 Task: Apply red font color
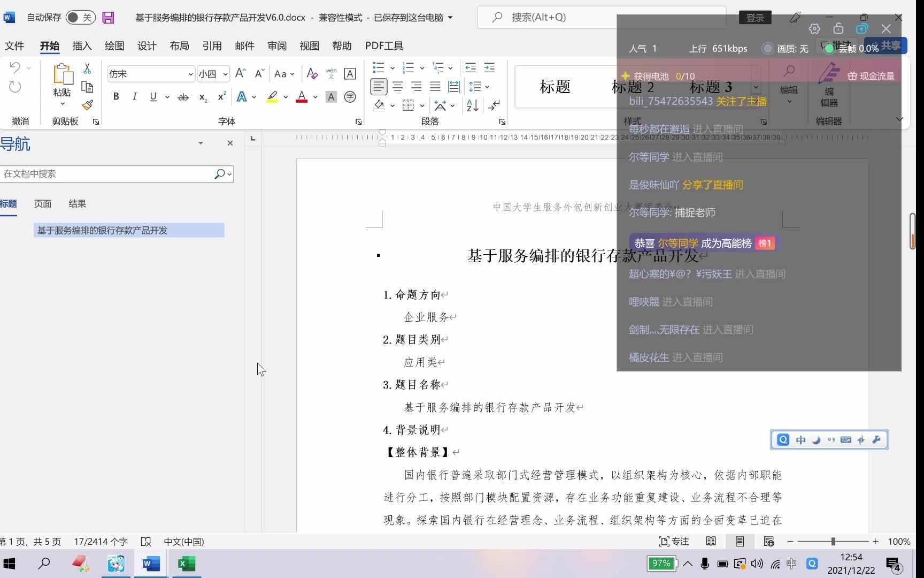tap(302, 97)
